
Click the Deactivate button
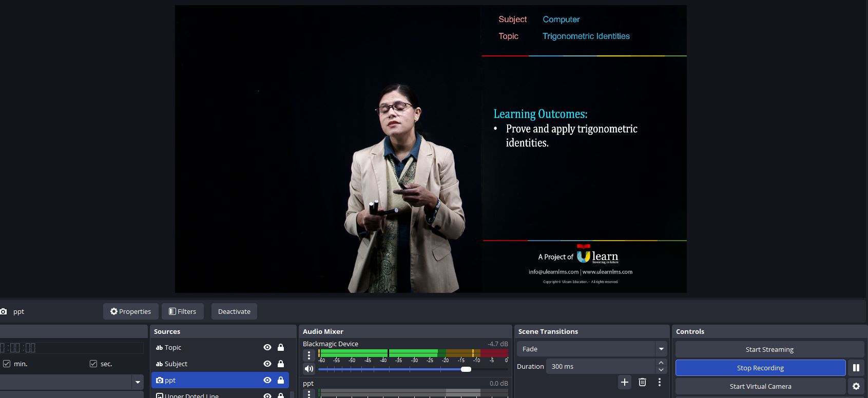234,311
